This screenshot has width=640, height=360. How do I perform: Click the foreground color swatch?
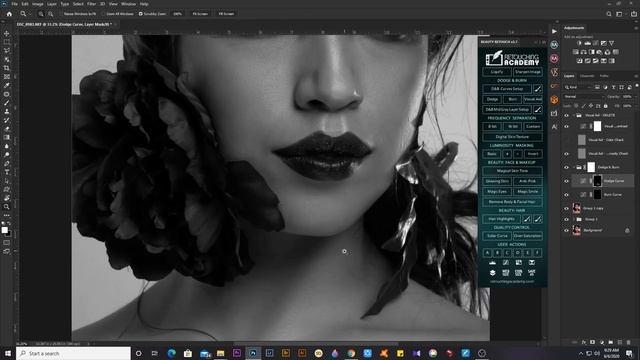tap(4, 230)
